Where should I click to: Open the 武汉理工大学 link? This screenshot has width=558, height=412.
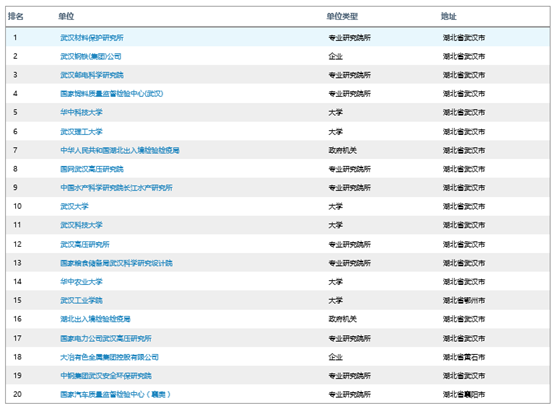pyautogui.click(x=81, y=132)
